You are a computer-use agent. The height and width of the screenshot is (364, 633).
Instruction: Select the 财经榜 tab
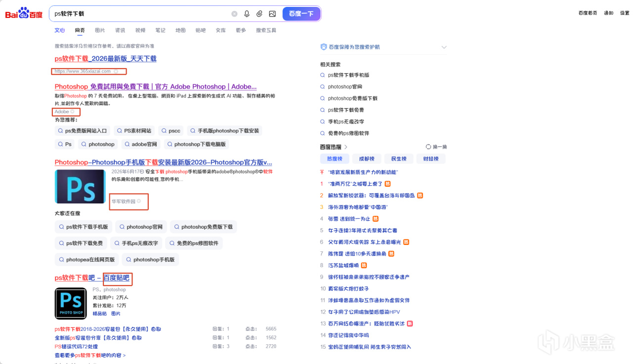tap(431, 159)
